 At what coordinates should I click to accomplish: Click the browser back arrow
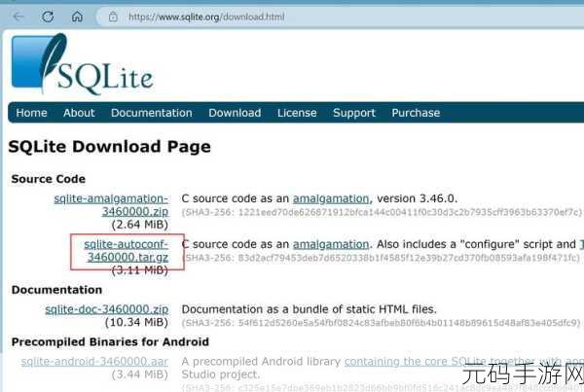(18, 17)
